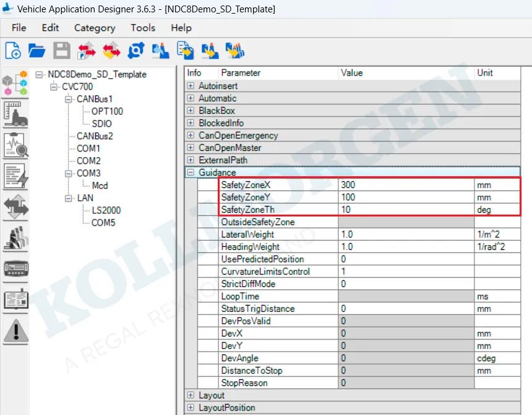Collapse the CANBus1 tree node
Screen dimensions: 532x415
68,99
